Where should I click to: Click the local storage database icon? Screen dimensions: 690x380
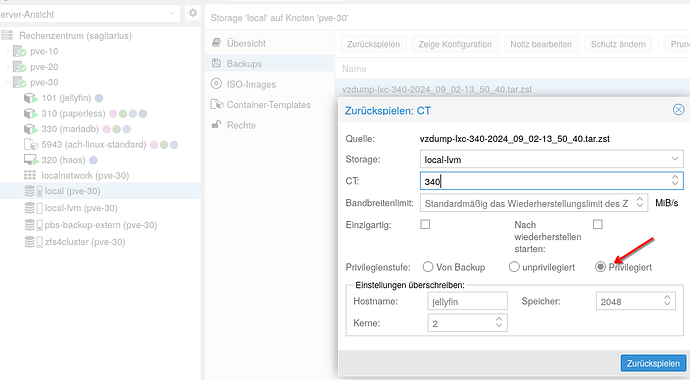33,191
